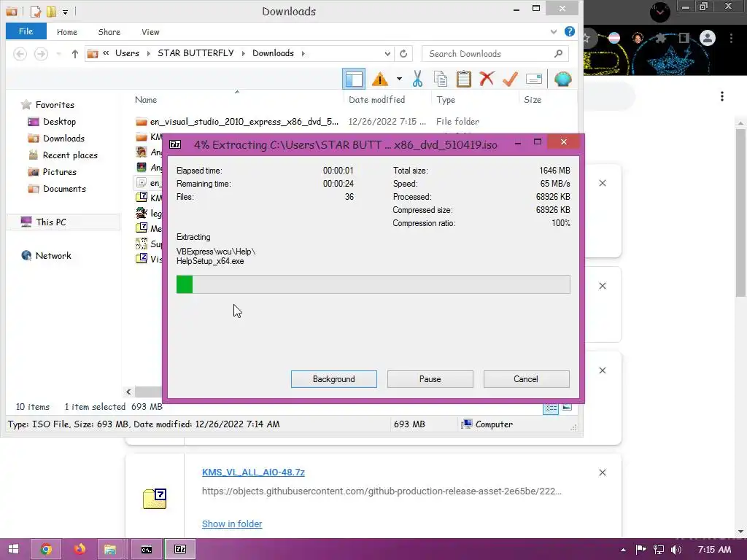Open the dropdown arrow beside the warning icon
The width and height of the screenshot is (747, 560).
[399, 79]
